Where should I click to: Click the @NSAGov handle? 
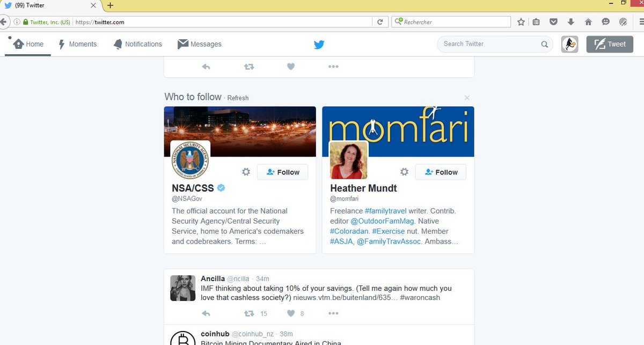pos(187,199)
